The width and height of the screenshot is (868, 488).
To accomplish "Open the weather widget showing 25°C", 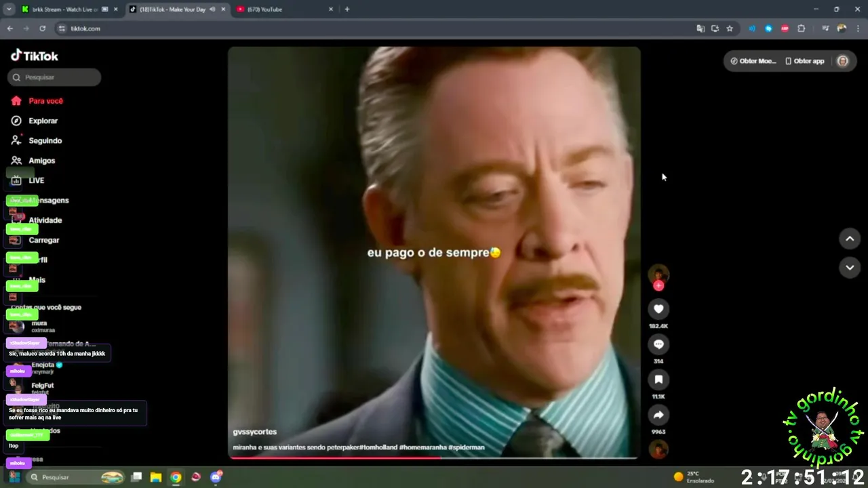I will coord(694,477).
